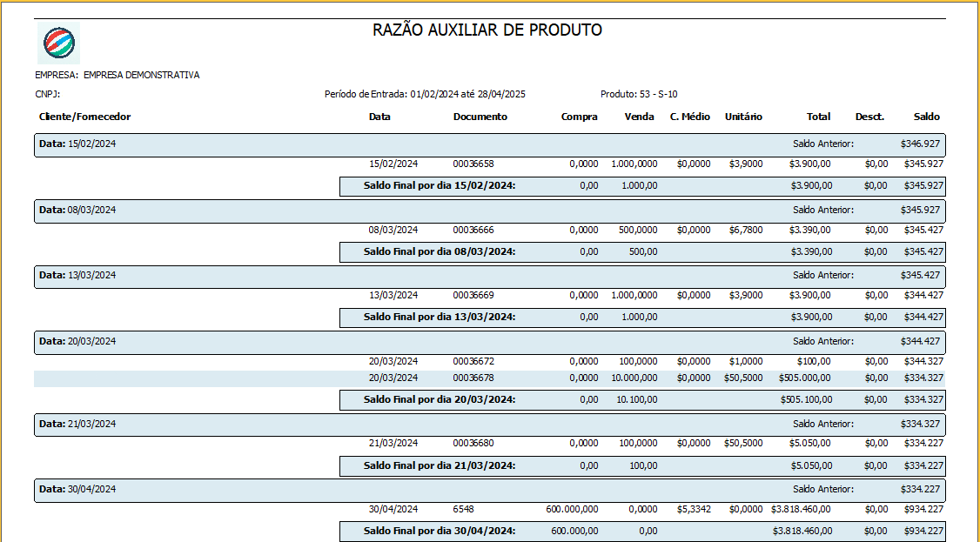Click the Unitário column header
The width and height of the screenshot is (980, 542).
tap(743, 117)
